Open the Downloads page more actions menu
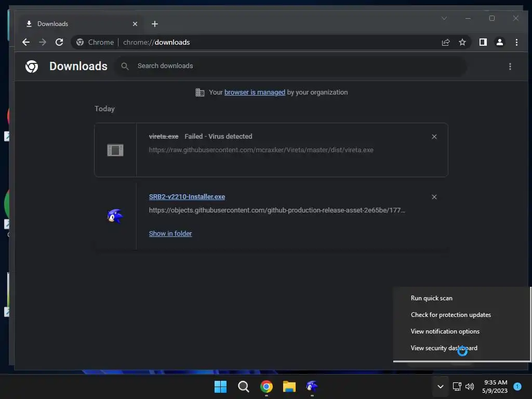 510,66
